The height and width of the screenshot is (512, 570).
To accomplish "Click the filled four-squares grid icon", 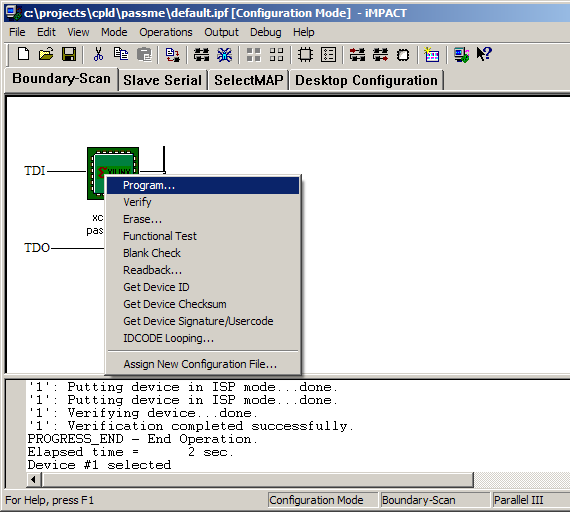I will pos(253,55).
